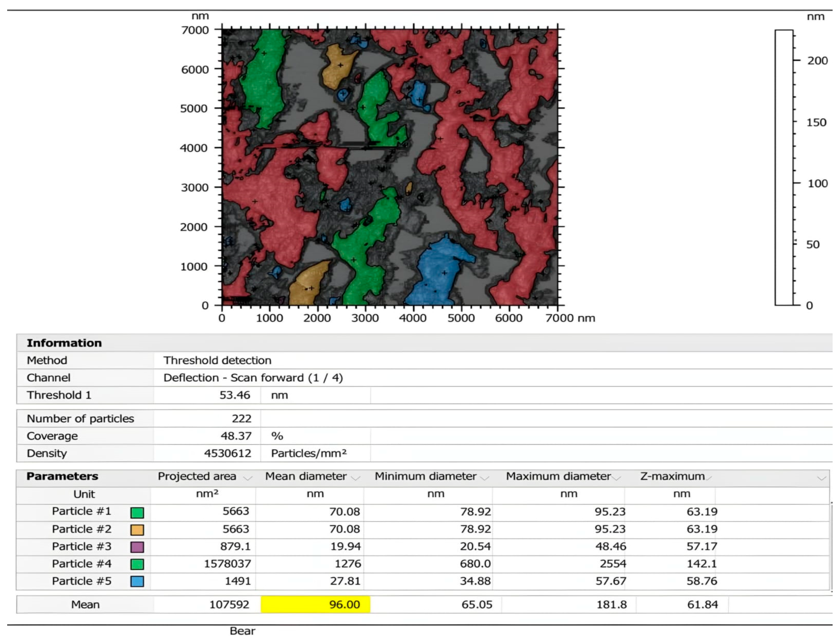840x640 pixels.
Task: Click the Bear label below the table
Action: [x=243, y=631]
